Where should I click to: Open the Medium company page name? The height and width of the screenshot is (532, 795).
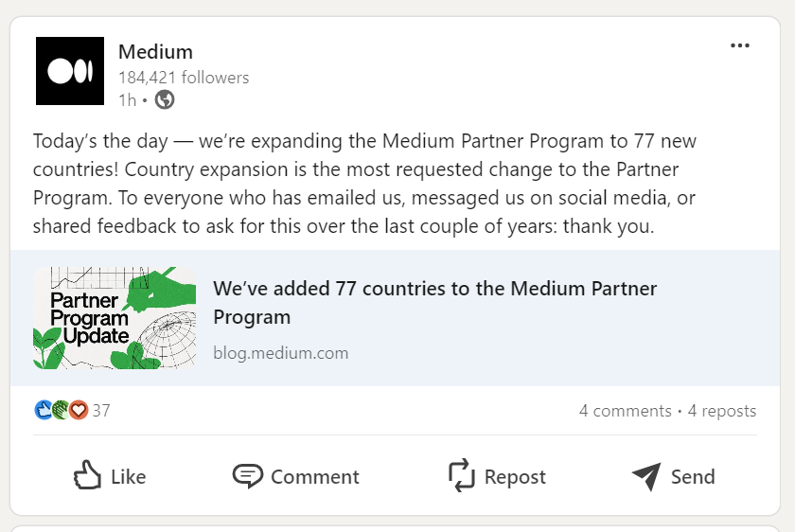pos(155,52)
